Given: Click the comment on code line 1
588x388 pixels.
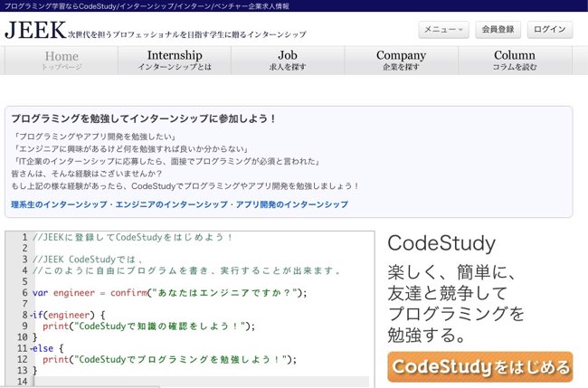Looking at the screenshot, I should click(x=132, y=237).
